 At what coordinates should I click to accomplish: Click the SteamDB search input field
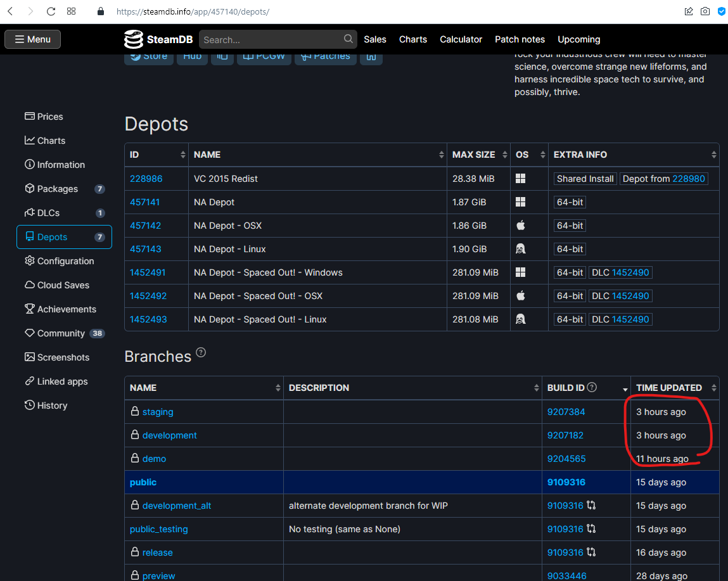point(271,39)
